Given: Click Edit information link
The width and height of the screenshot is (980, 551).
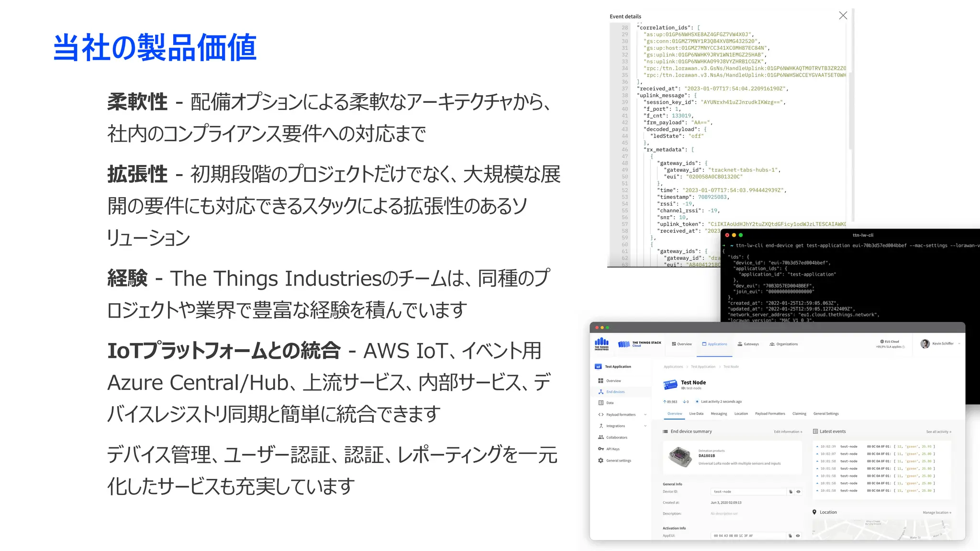Looking at the screenshot, I should (x=788, y=432).
